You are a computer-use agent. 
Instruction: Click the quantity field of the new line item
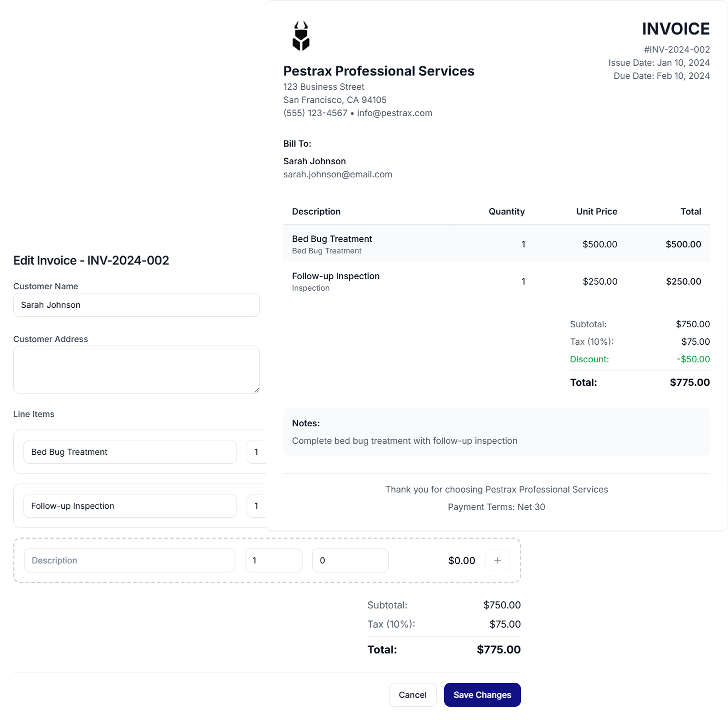tap(273, 560)
